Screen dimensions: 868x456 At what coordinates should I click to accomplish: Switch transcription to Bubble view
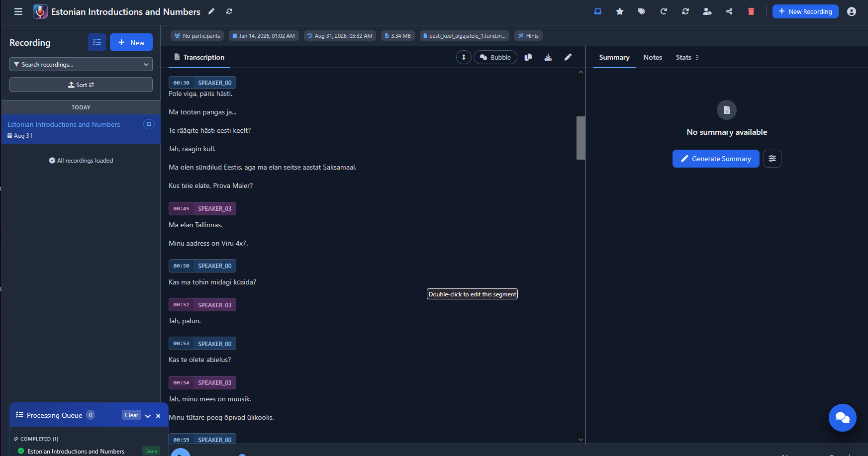tap(495, 57)
